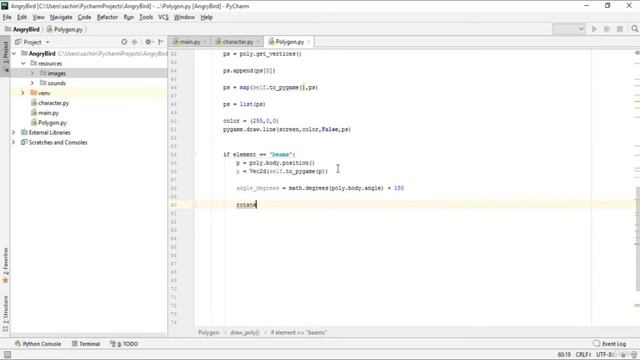The width and height of the screenshot is (640, 360).
Task: Collapse the AngryBird project root
Action: (15, 53)
